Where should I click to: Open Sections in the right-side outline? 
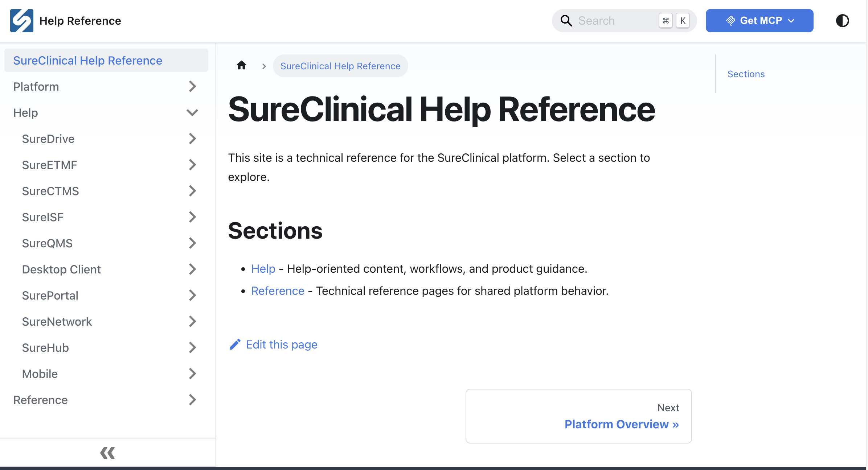pos(746,74)
